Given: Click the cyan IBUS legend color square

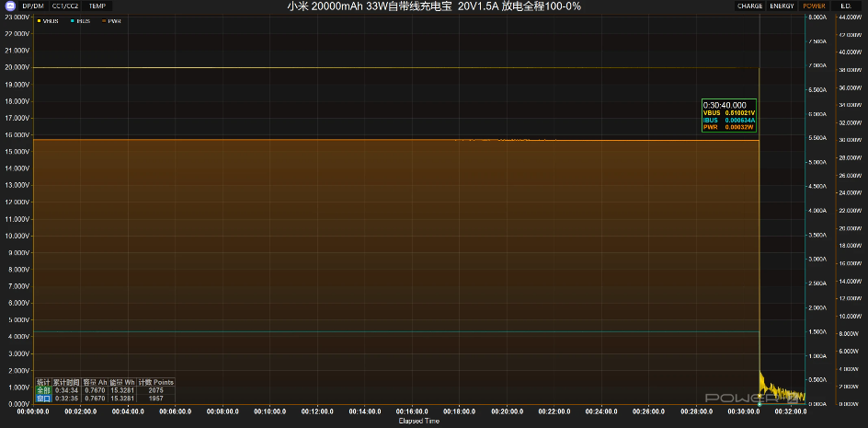Looking at the screenshot, I should click(72, 21).
